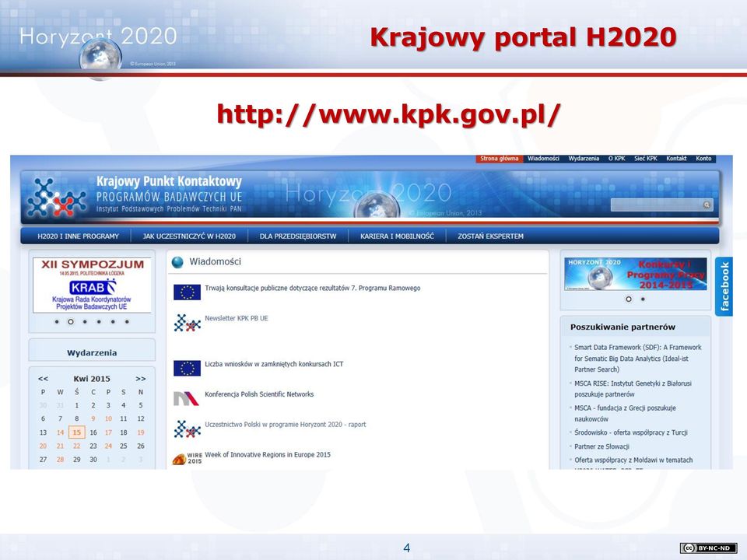Click the CC BY-NC-ND license badge
Image resolution: width=747 pixels, height=560 pixels.
coord(708,548)
